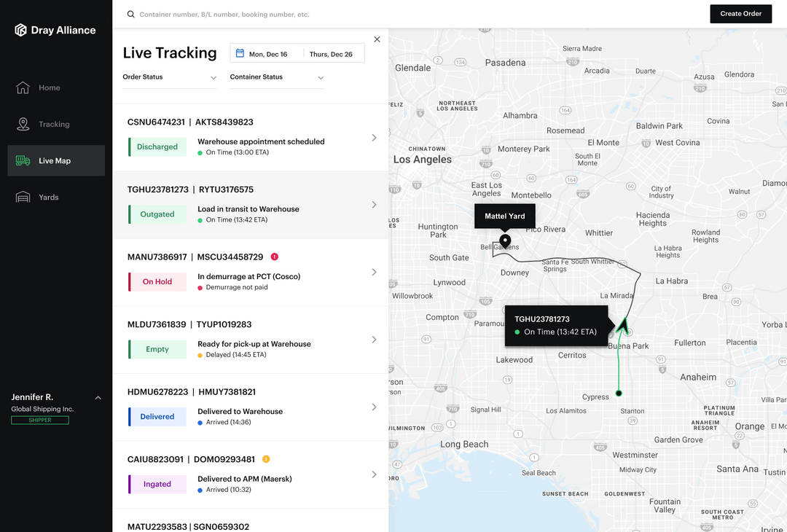Screen dimensions: 787x532
Task: Click the yellow warning icon beside DOM09293481
Action: coord(265,459)
